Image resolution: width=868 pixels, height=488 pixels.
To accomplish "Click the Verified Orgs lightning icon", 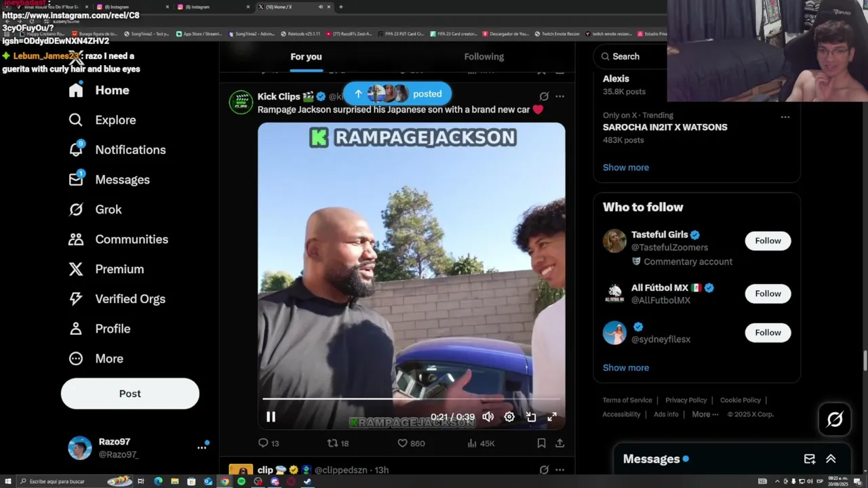I will [x=76, y=299].
